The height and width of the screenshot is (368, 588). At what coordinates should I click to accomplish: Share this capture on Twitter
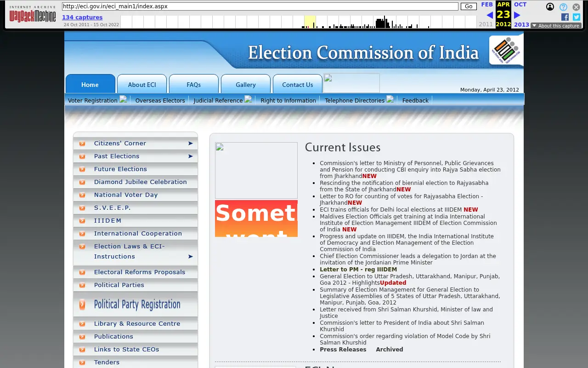point(577,17)
